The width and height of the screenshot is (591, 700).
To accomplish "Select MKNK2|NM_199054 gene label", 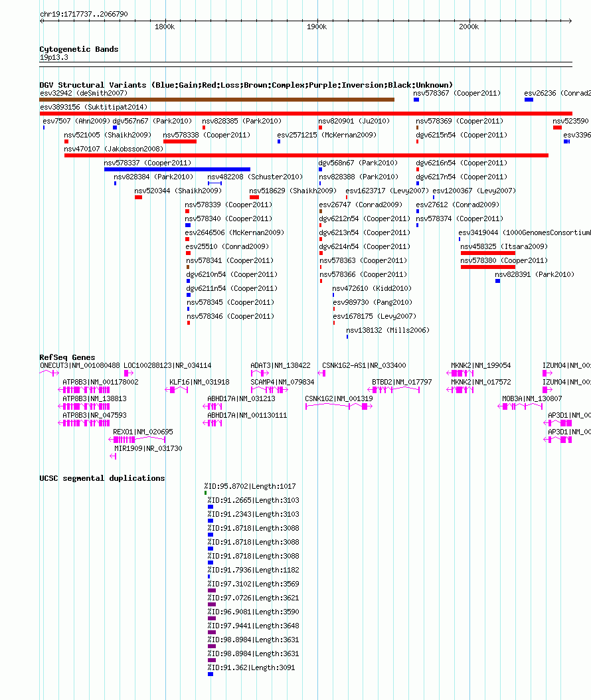I will pyautogui.click(x=481, y=365).
